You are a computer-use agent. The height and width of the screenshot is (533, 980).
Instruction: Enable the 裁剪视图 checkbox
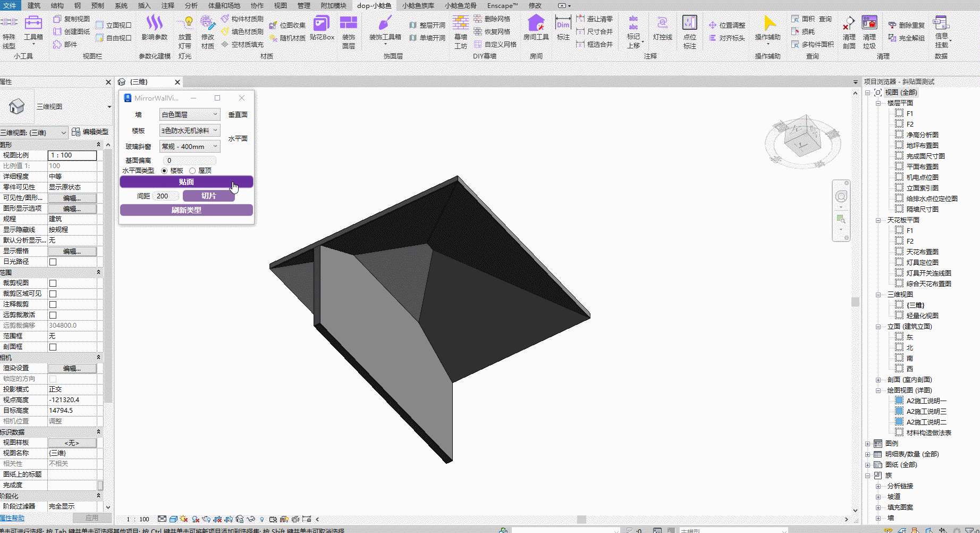click(53, 283)
